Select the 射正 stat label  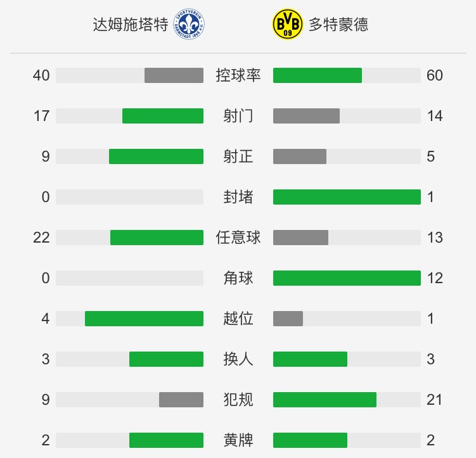(238, 156)
